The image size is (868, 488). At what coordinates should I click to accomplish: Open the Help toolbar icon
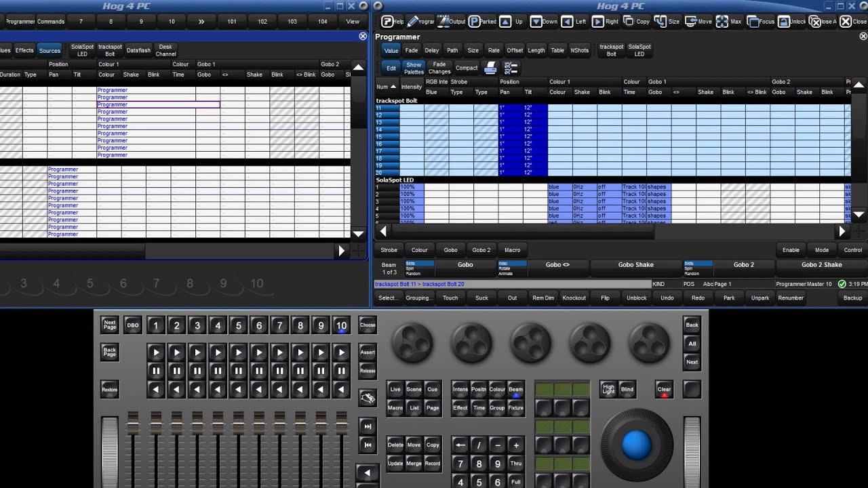(x=387, y=22)
